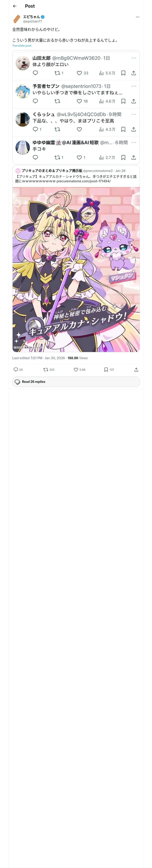Click the Translate post link
Viewport: 152px width, 868px height.
click(x=22, y=46)
